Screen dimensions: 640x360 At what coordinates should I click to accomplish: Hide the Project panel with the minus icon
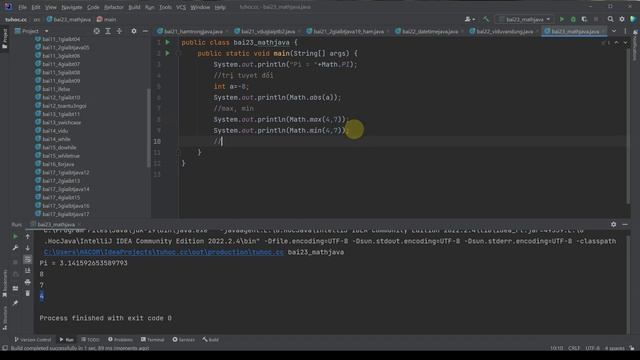point(145,31)
